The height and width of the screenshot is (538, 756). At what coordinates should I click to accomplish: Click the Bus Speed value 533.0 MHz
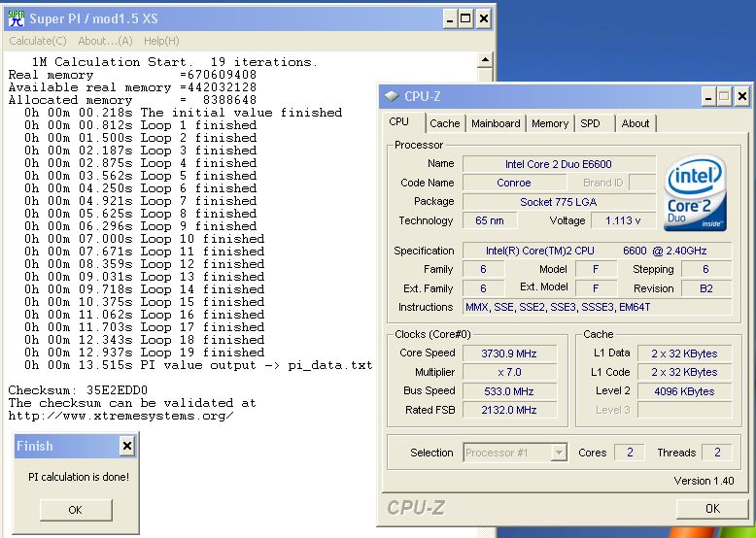[x=509, y=391]
